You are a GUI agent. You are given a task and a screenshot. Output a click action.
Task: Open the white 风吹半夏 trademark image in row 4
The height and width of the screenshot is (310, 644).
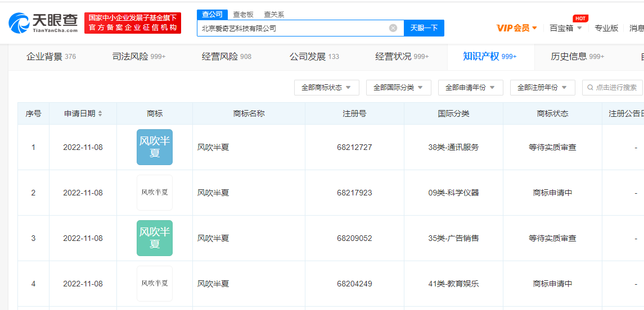click(155, 284)
